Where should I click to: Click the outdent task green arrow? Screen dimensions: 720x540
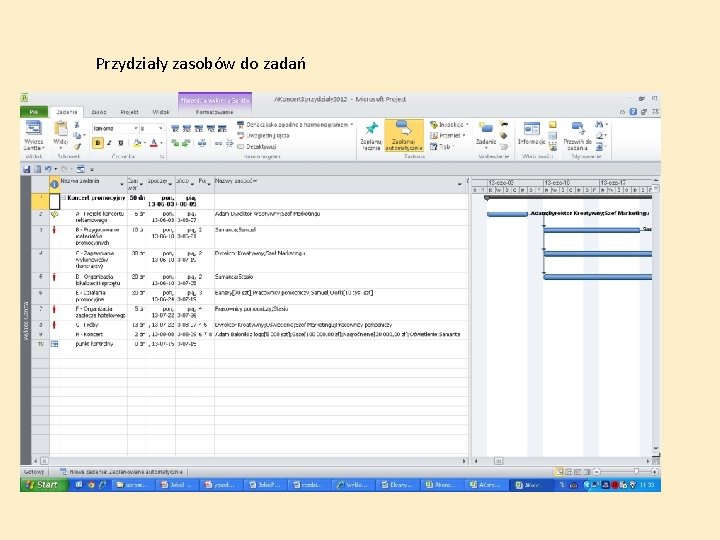click(x=175, y=143)
